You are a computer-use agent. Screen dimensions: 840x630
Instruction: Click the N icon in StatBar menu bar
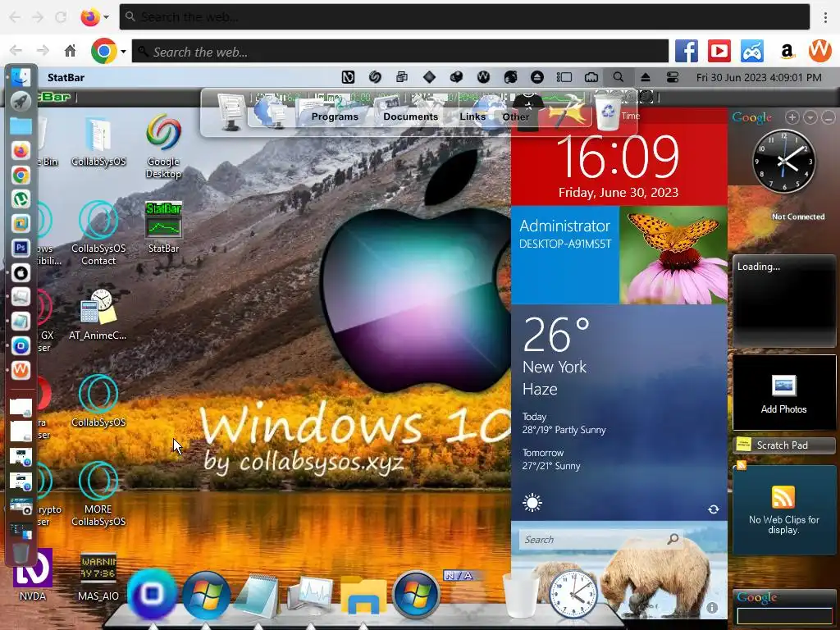click(348, 78)
